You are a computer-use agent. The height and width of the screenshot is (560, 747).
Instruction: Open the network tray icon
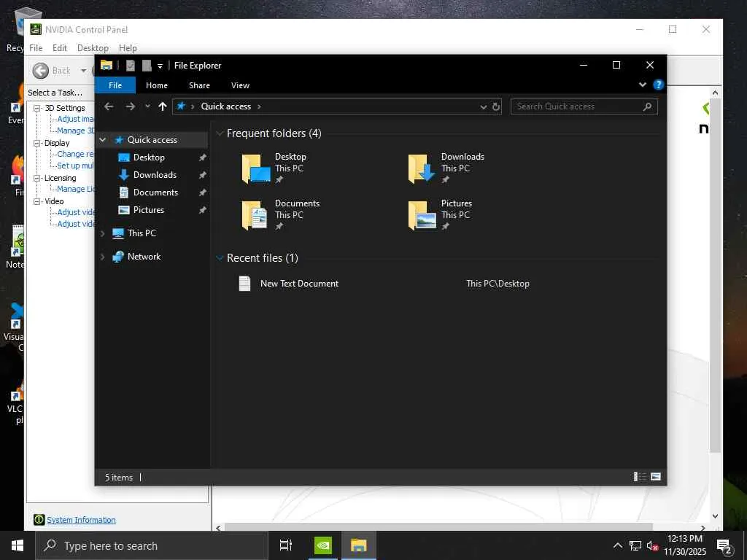click(635, 545)
